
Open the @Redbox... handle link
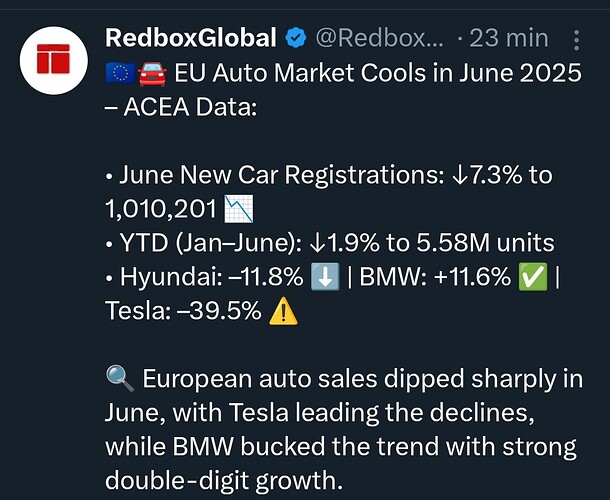click(379, 38)
